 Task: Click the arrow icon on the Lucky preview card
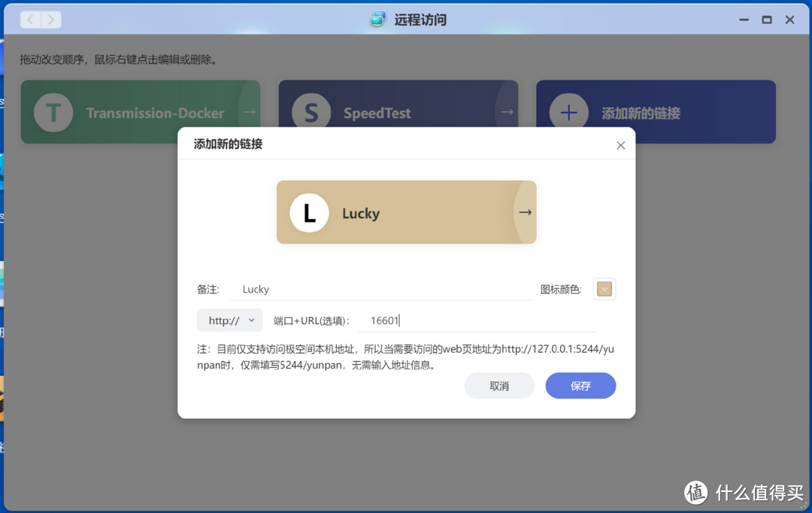(525, 212)
